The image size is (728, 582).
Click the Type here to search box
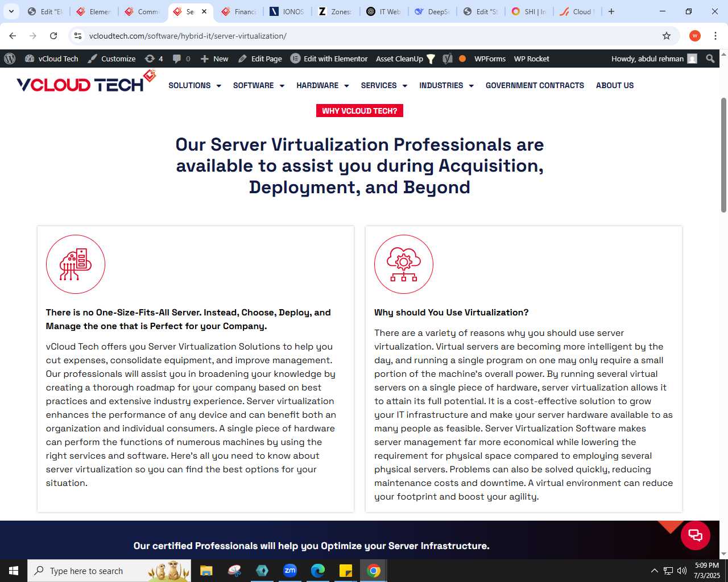[109, 571]
